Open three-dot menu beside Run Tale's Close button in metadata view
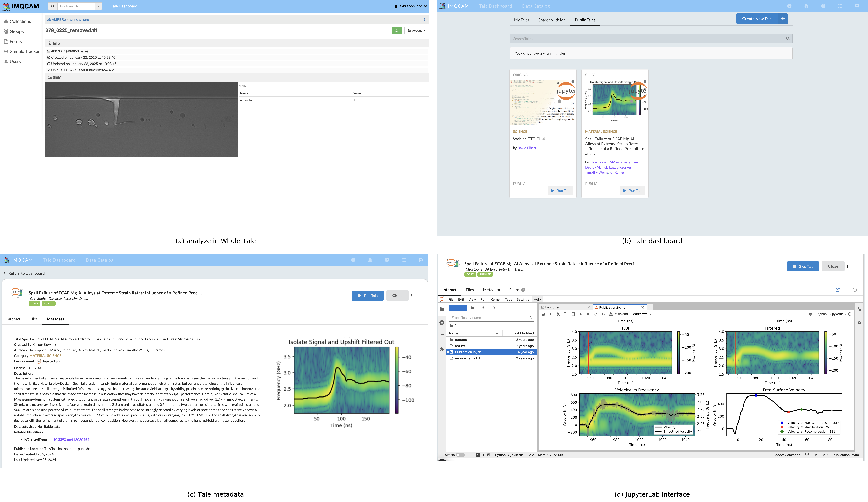This screenshot has width=868, height=502. tap(412, 296)
